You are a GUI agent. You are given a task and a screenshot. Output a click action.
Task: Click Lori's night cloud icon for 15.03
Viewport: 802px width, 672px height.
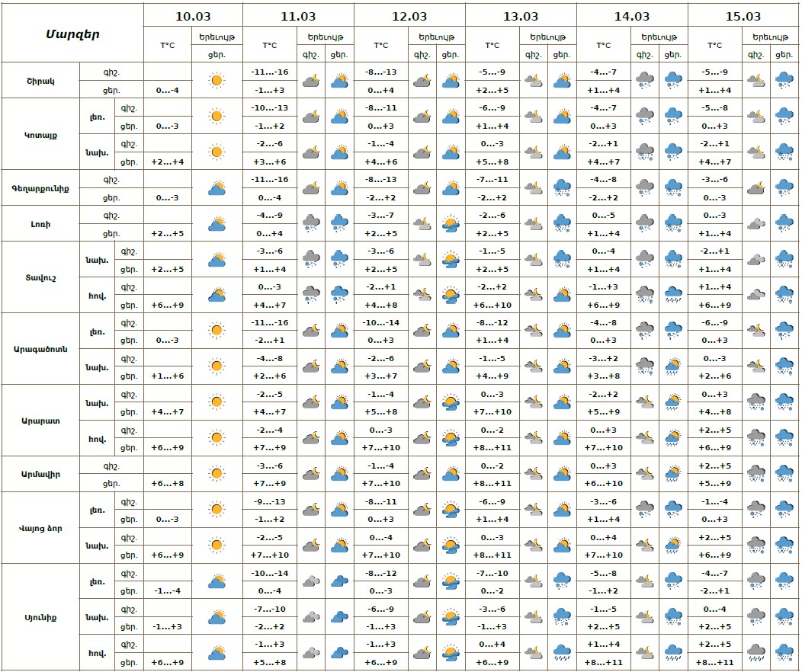coord(755,223)
